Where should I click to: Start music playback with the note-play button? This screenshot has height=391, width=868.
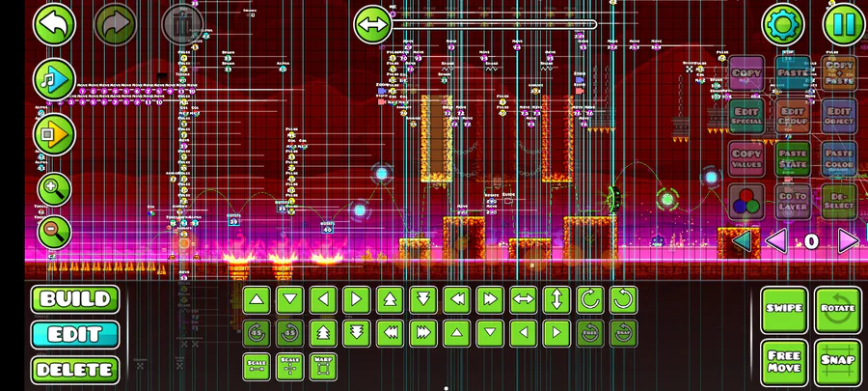[54, 79]
